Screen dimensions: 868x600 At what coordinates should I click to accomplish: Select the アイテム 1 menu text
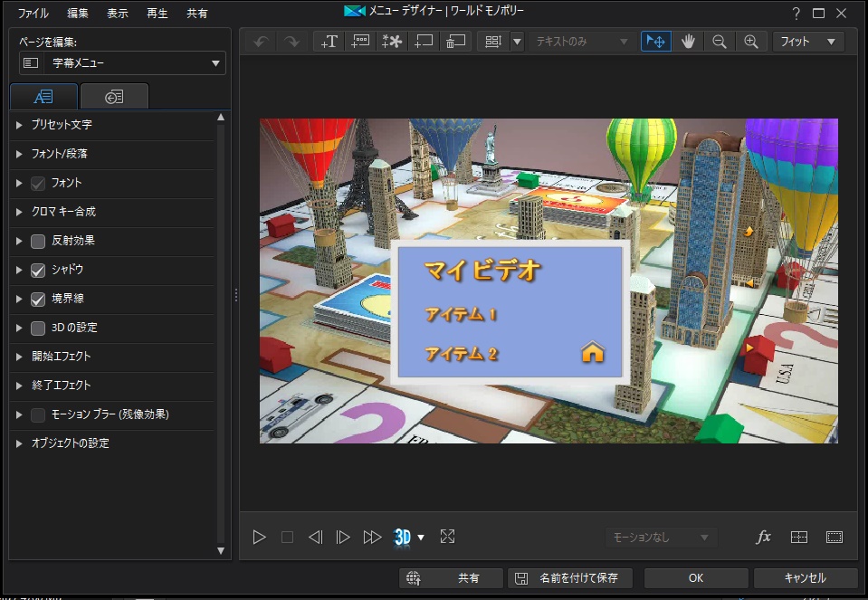461,315
